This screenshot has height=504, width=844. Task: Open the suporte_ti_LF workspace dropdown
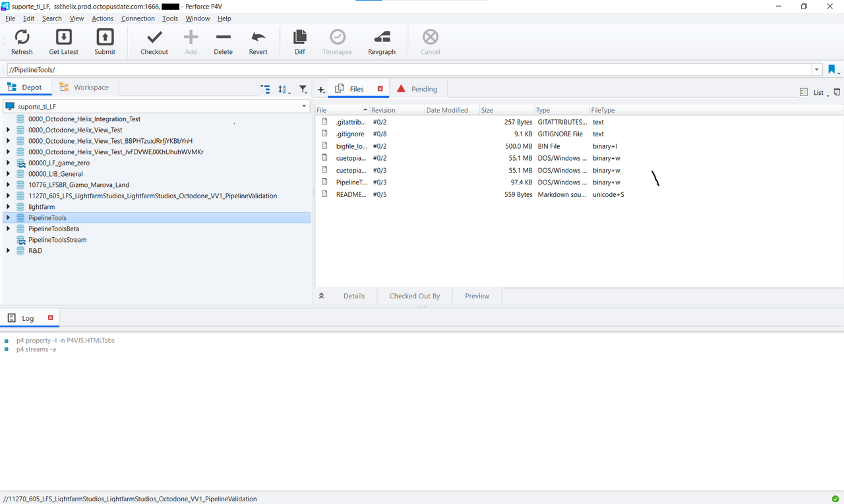304,106
